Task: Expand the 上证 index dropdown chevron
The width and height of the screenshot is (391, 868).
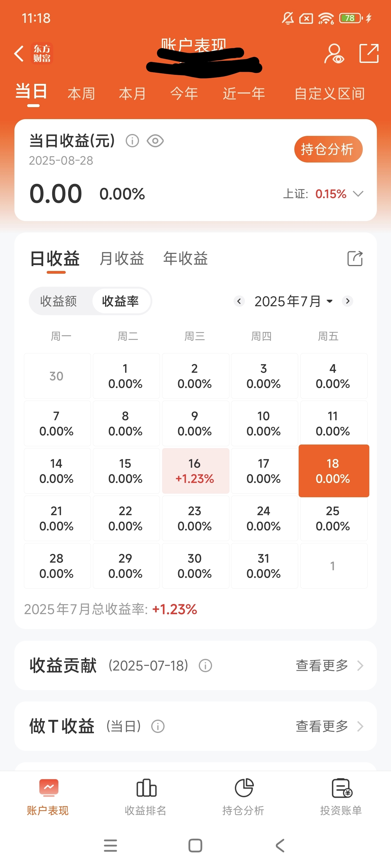Action: [358, 194]
